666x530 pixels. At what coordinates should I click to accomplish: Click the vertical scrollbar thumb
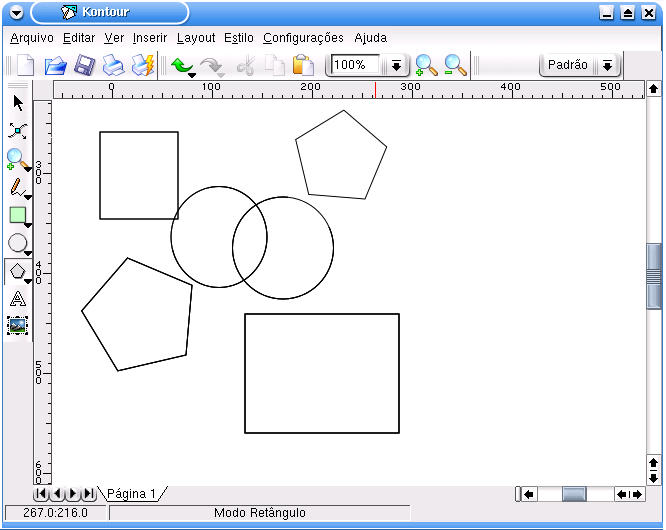pyautogui.click(x=654, y=276)
